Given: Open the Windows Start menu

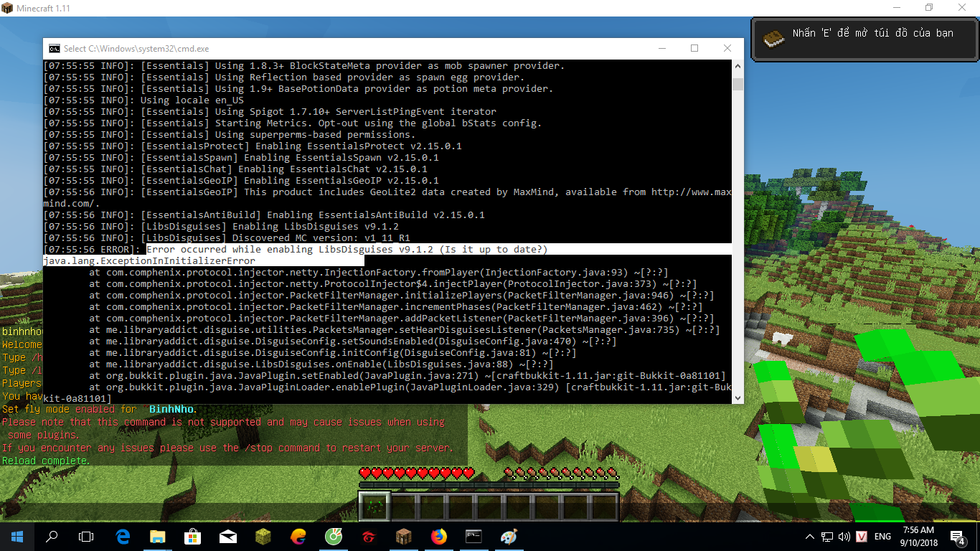Looking at the screenshot, I should pyautogui.click(x=17, y=536).
